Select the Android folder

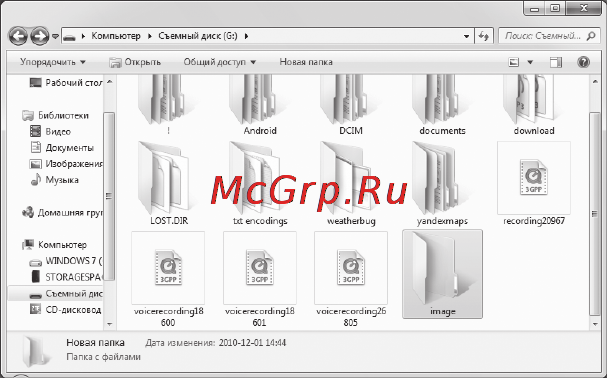[260, 105]
